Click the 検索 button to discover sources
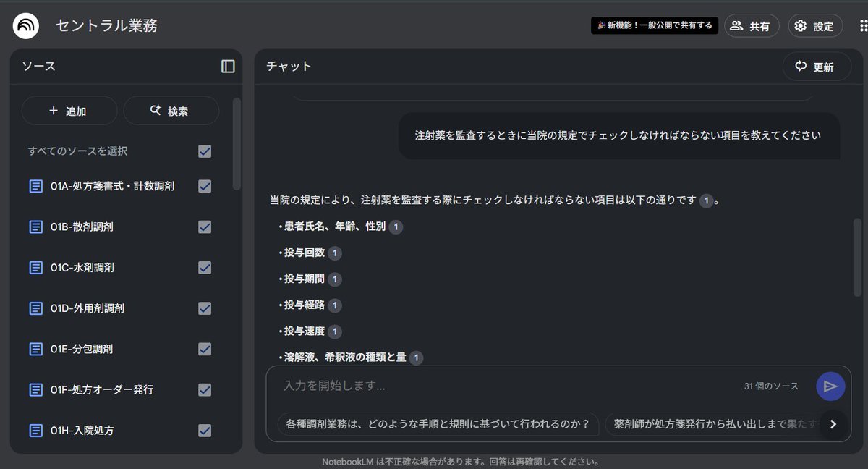 pyautogui.click(x=171, y=111)
